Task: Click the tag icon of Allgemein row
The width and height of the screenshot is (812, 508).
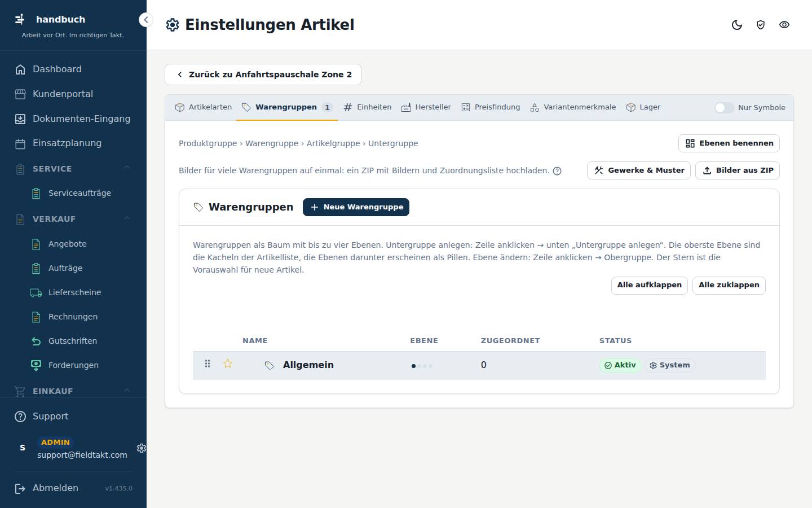Action: click(270, 366)
